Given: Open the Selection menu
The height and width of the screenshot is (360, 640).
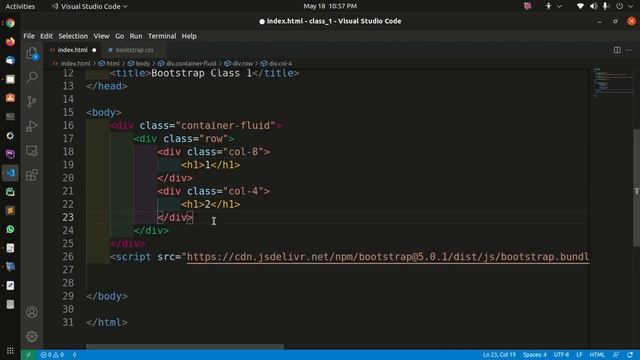Looking at the screenshot, I should [x=73, y=36].
